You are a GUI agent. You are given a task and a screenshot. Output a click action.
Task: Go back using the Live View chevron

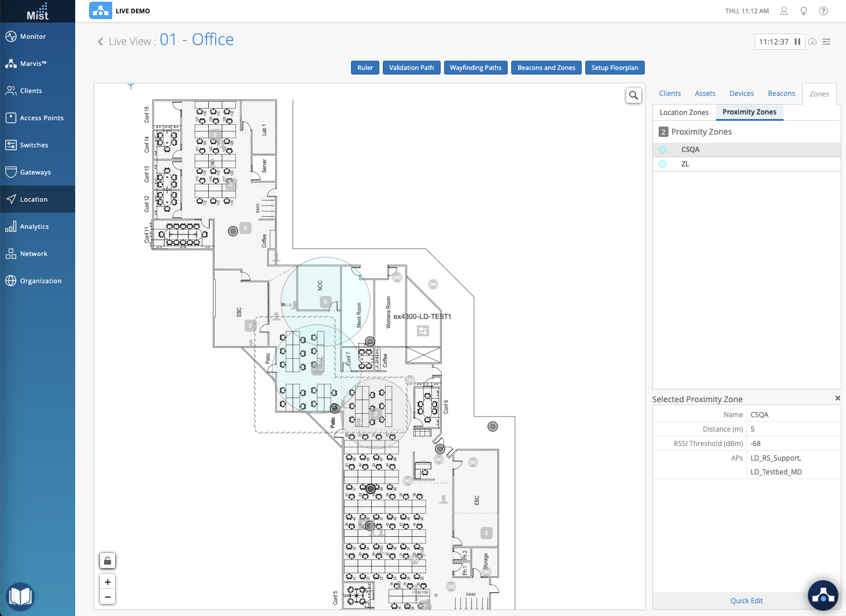(101, 42)
